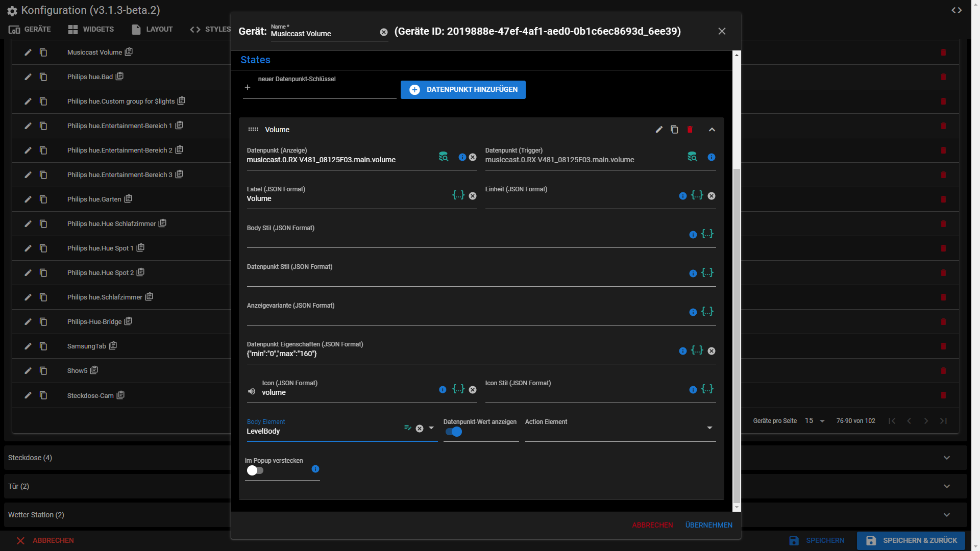Delete the SamsungTab device with trash icon
980x551 pixels.
click(x=943, y=346)
